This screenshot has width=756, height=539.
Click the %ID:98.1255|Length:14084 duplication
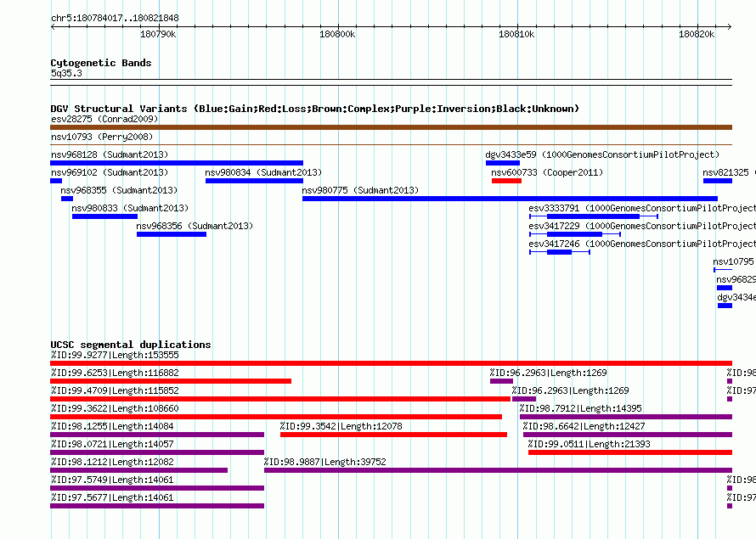click(x=157, y=435)
